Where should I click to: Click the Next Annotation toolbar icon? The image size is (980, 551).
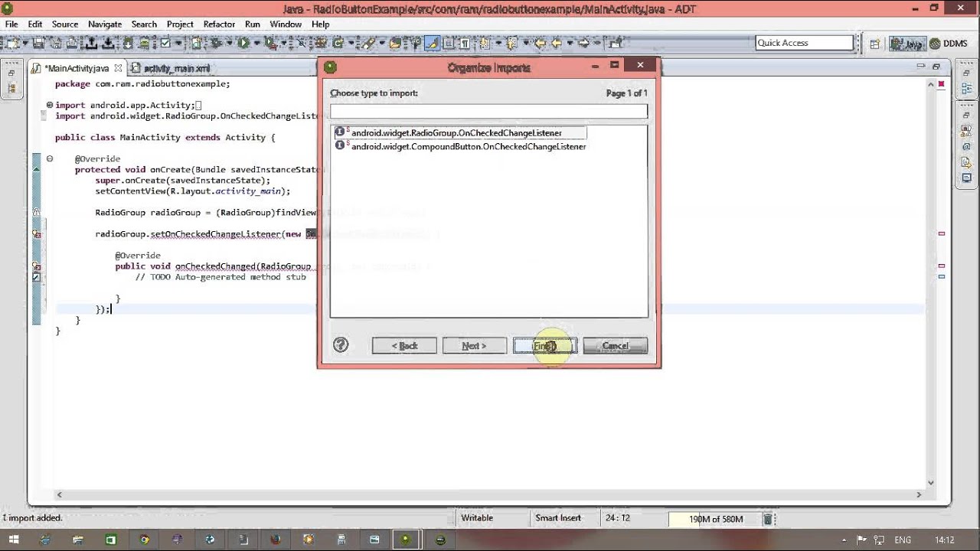click(485, 44)
